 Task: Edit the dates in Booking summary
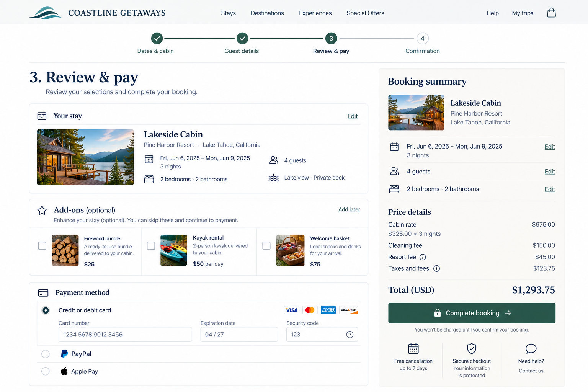pos(550,147)
